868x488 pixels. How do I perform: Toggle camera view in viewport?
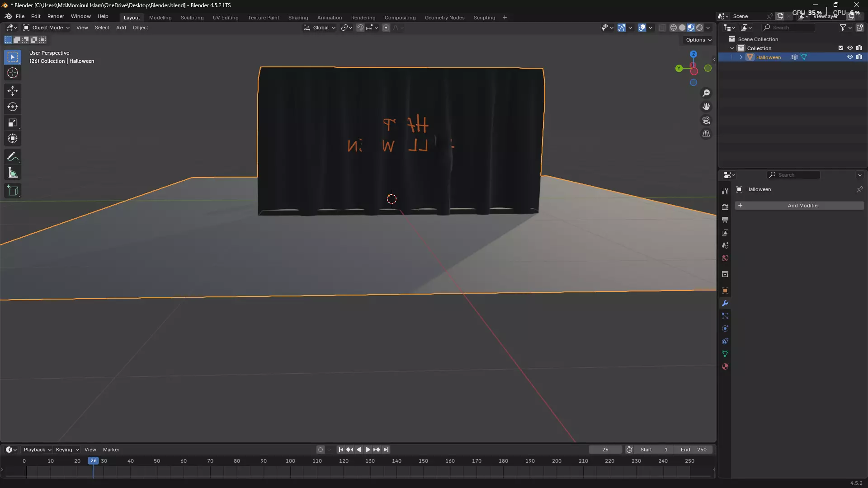[x=706, y=120]
